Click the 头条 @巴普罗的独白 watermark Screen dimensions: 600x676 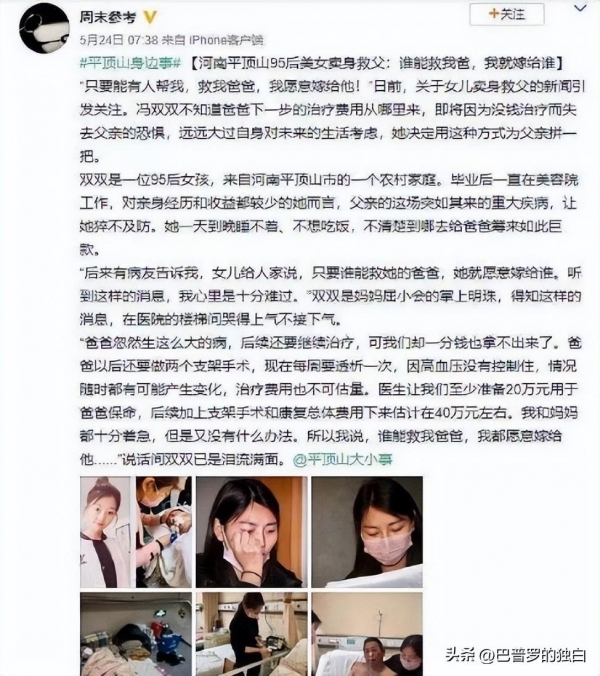516,655
